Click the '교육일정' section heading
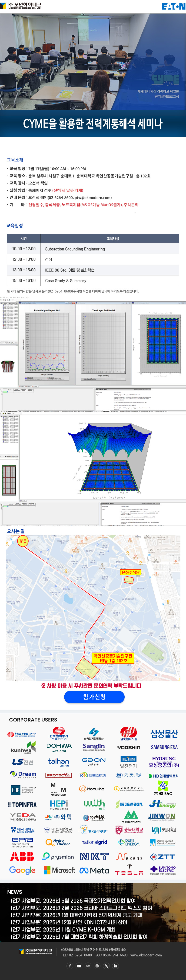Screen dimensions: 186x980 (15, 226)
